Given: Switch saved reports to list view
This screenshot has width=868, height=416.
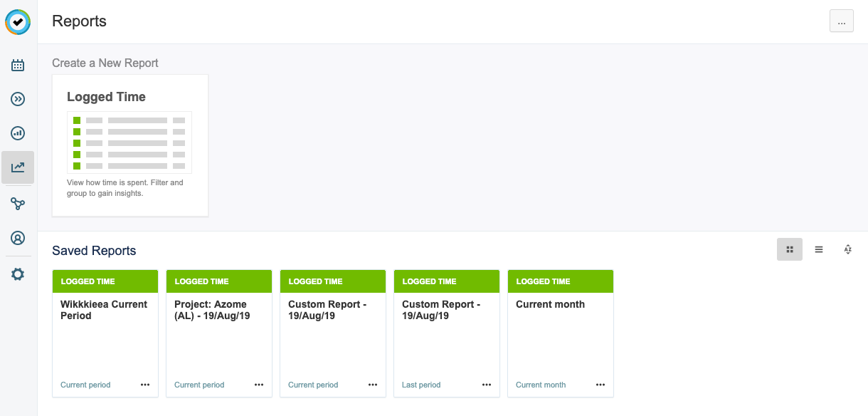Looking at the screenshot, I should pos(819,249).
